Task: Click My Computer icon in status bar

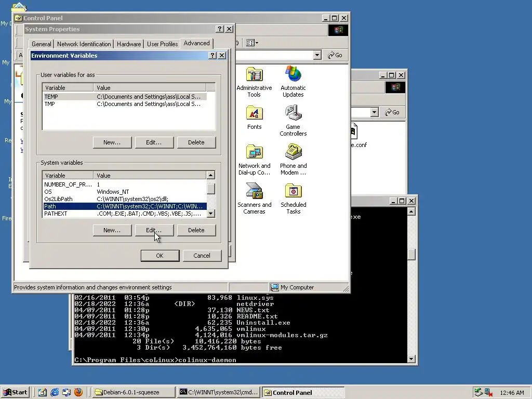Action: 275,287
